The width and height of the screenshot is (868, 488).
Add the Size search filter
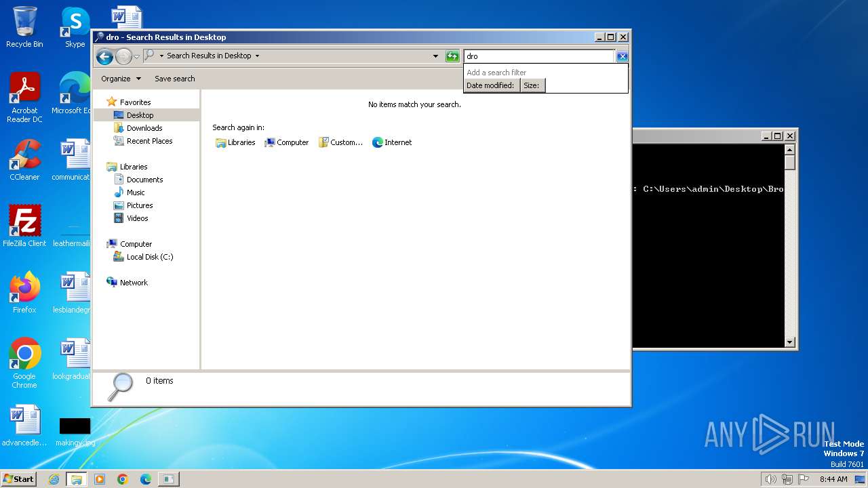[x=532, y=85]
